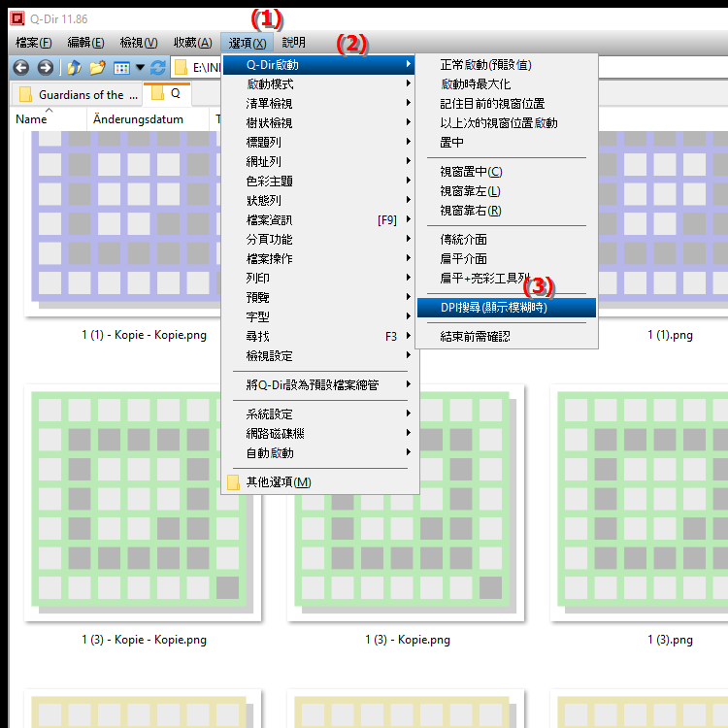Select the 扁平介面 interface style
This screenshot has height=728, width=728.
pos(506,258)
